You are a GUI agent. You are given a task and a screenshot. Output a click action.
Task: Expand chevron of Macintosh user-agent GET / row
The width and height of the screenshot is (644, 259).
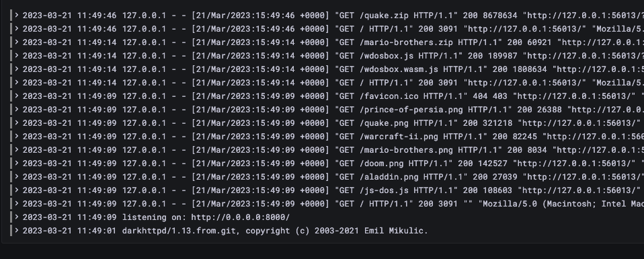click(x=17, y=203)
